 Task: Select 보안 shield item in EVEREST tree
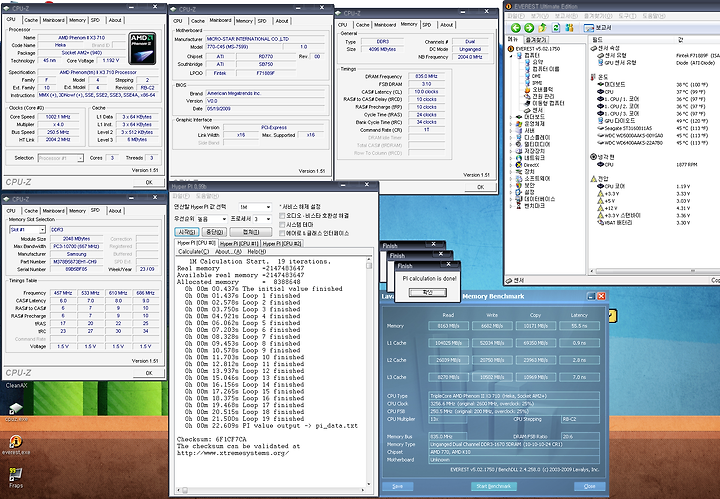click(x=525, y=185)
